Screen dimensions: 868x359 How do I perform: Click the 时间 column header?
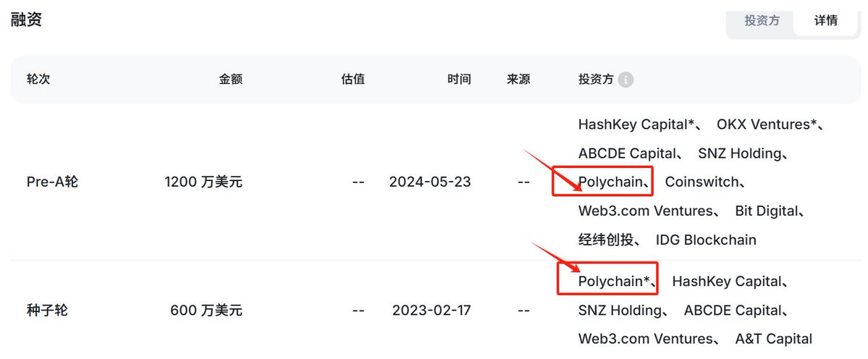coord(459,80)
